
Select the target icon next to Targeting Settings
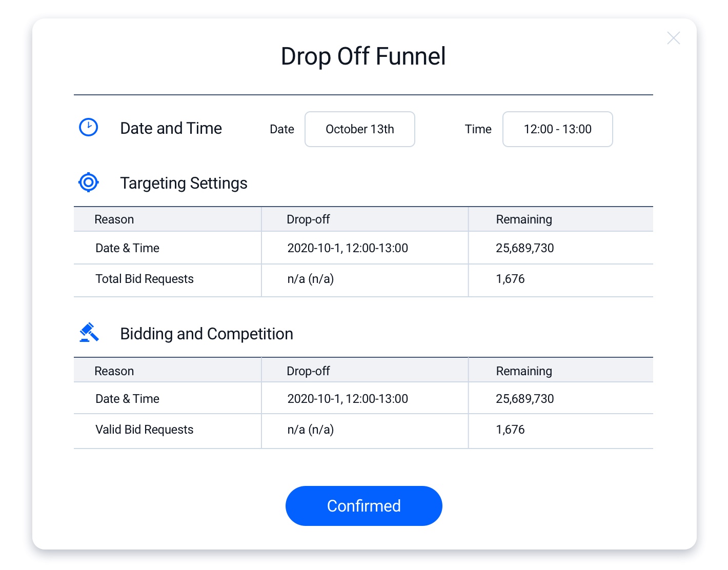click(88, 182)
